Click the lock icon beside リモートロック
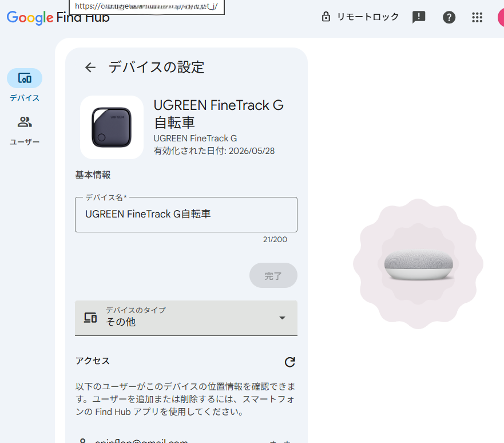 click(x=326, y=17)
